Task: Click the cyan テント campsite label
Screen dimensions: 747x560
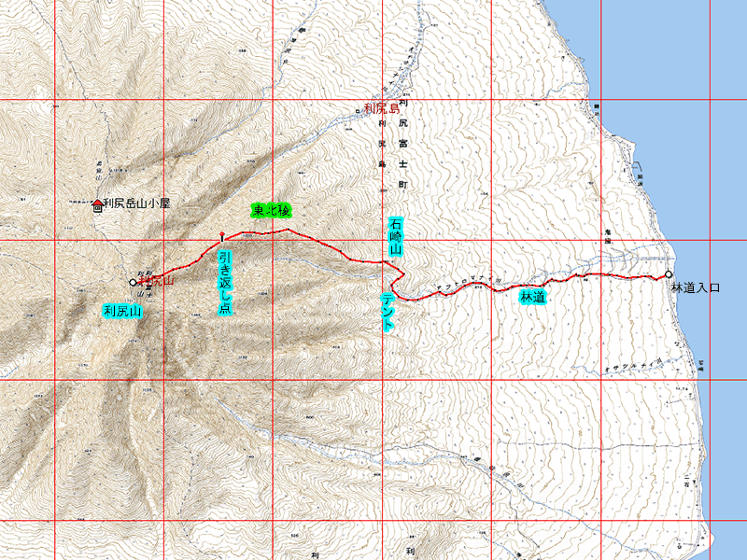Action: click(x=388, y=310)
